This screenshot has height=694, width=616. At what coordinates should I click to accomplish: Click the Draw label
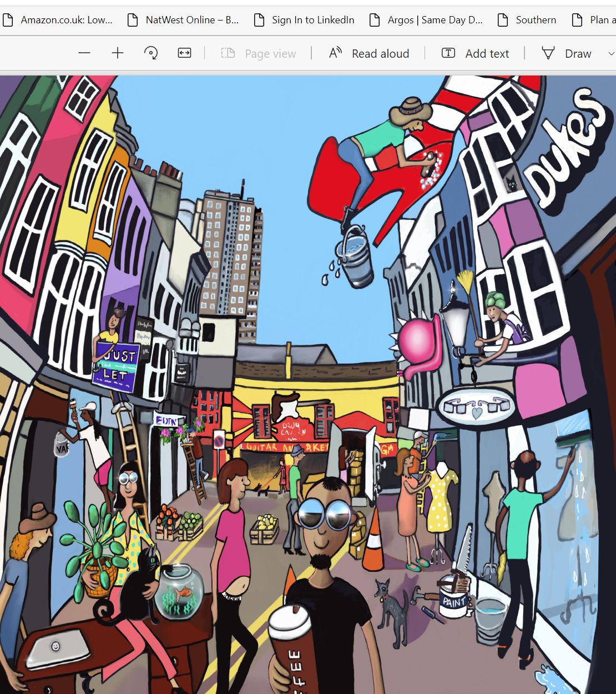(x=578, y=54)
